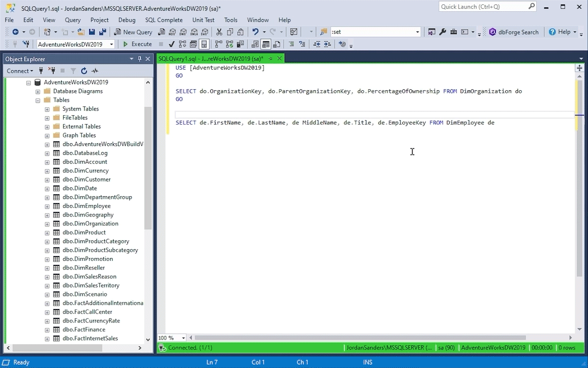
Task: Click the Activity Monitor pulse icon
Action: 95,71
